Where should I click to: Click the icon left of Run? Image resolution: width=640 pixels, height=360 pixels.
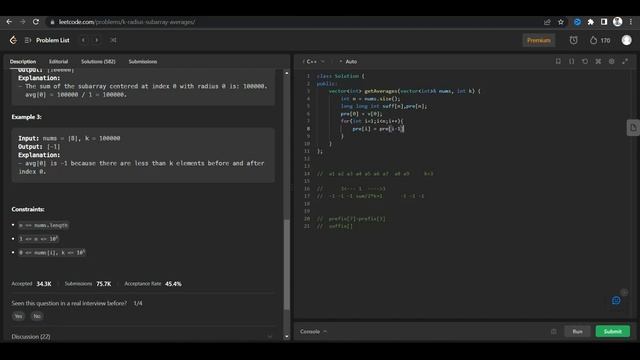(x=553, y=331)
